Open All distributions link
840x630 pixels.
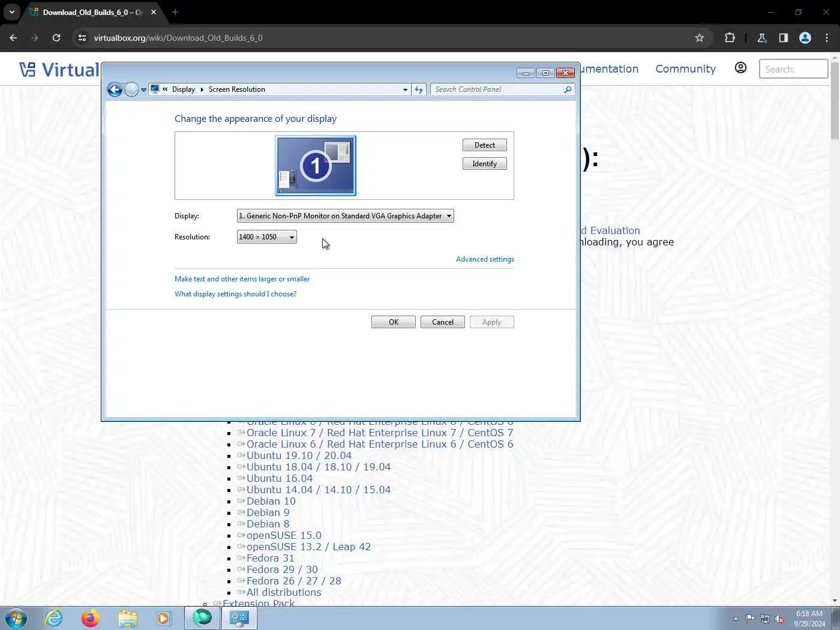point(284,592)
